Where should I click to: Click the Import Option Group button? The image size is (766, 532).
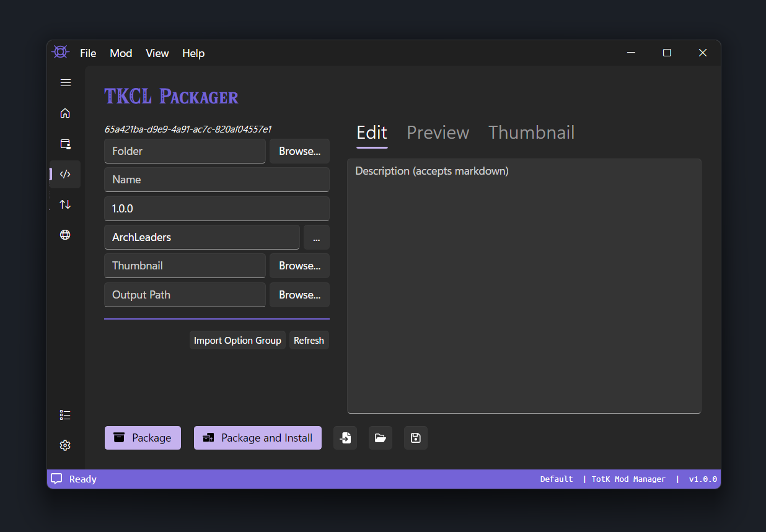pos(237,341)
